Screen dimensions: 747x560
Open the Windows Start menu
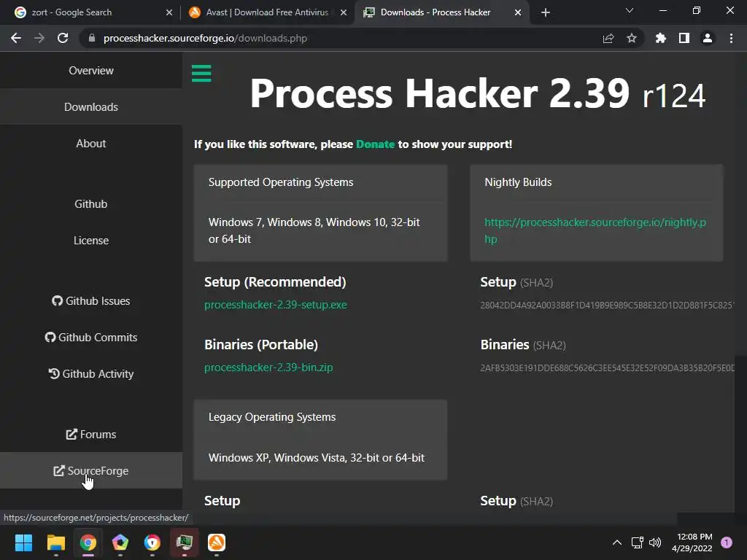point(23,542)
